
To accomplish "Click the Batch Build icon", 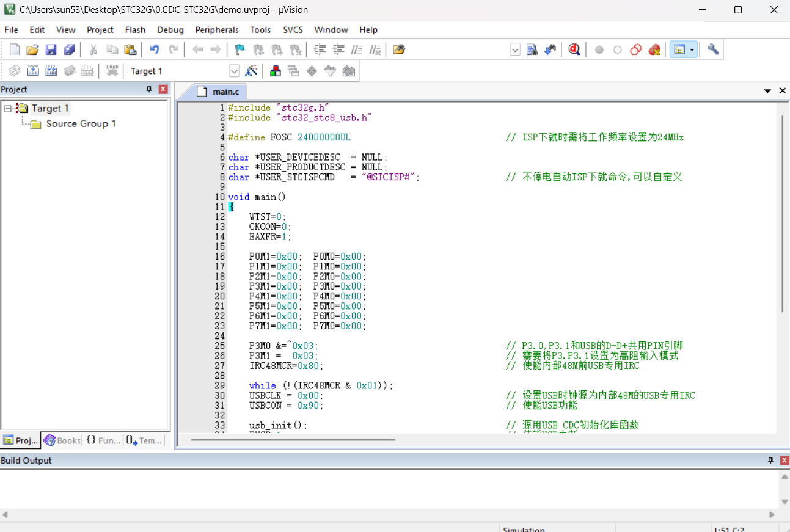I will pyautogui.click(x=70, y=71).
